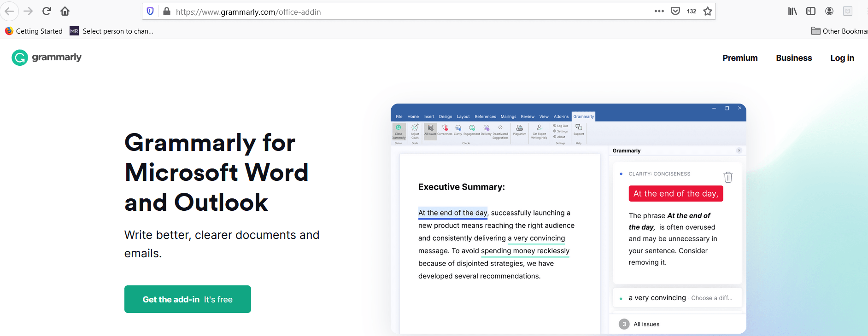The image size is (868, 336).
Task: Switch to the View ribbon tab
Action: tap(544, 116)
